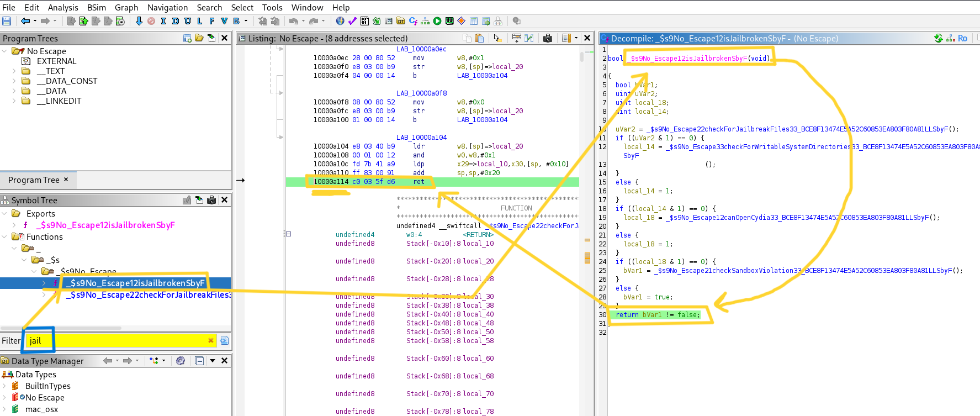Viewport: 980px width, 416px height.
Task: Click the Disassemble 'D' toolbar icon
Action: pos(176,21)
